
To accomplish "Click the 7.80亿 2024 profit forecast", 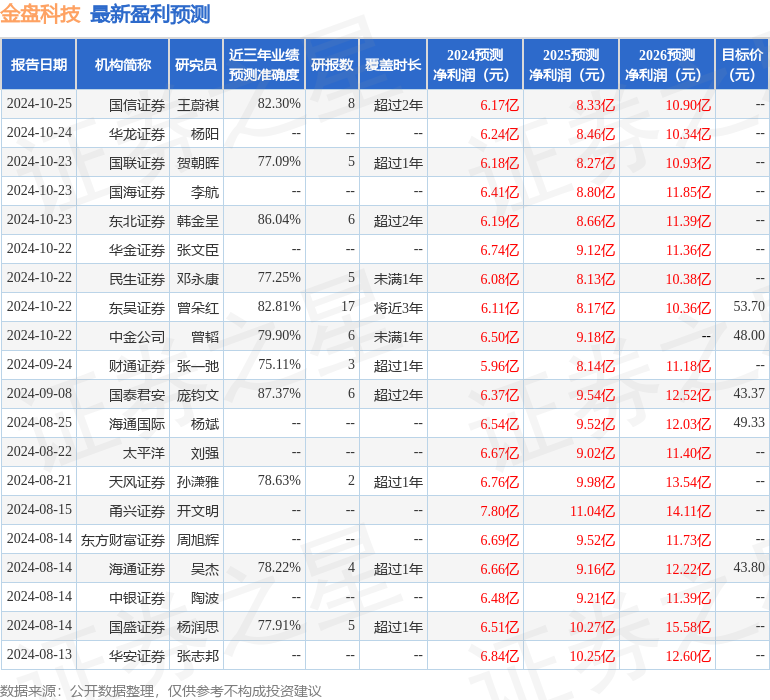I will pyautogui.click(x=499, y=511).
